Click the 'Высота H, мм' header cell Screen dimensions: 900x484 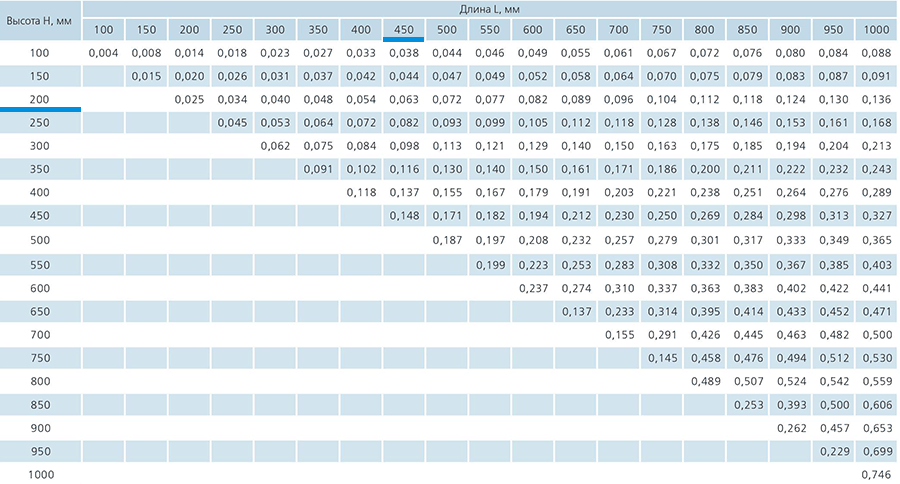[x=40, y=21]
